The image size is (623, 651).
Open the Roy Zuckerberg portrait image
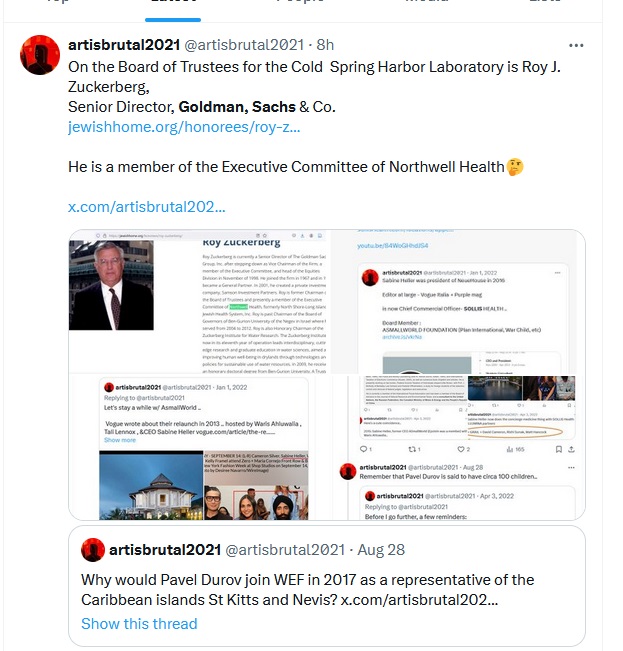click(111, 285)
